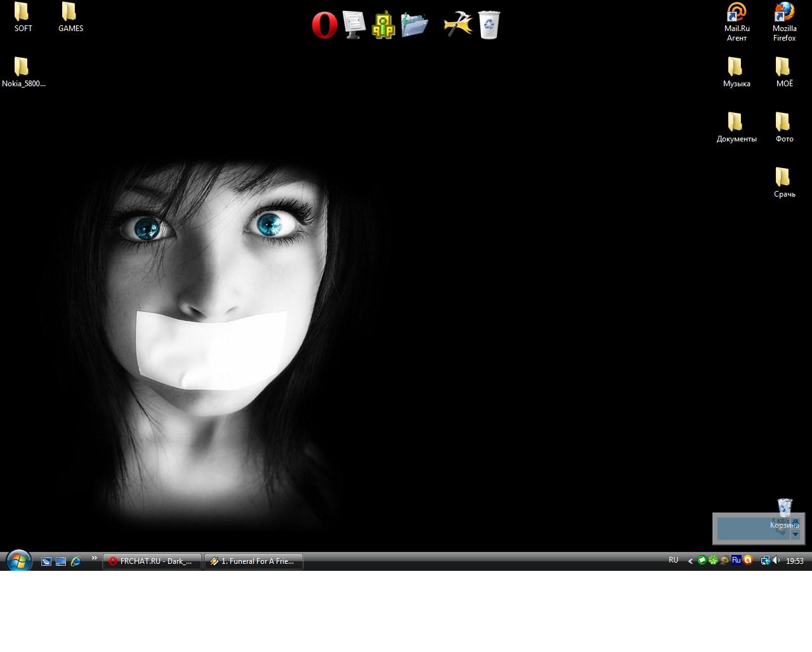
Task: Open the network widget dropdown arrow
Action: click(796, 534)
